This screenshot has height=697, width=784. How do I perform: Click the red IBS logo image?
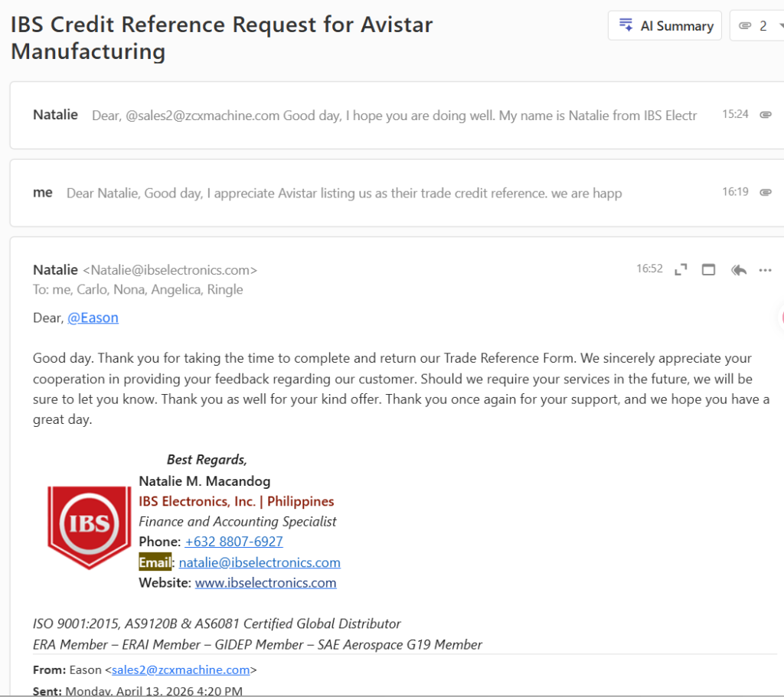[89, 526]
